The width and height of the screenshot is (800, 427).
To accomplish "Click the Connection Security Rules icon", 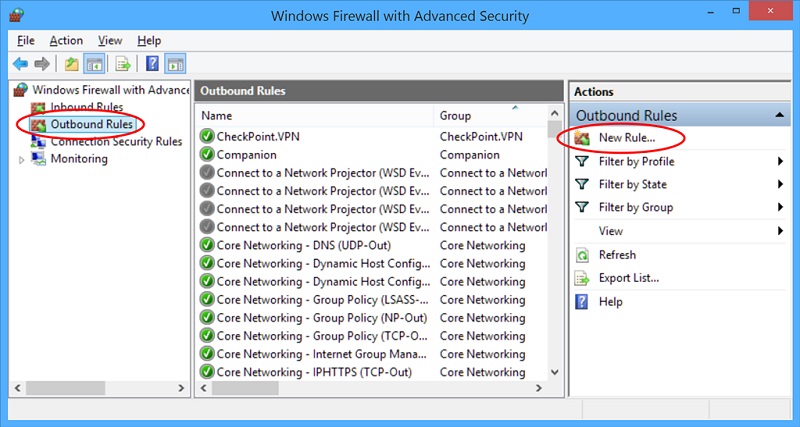I will pos(38,141).
